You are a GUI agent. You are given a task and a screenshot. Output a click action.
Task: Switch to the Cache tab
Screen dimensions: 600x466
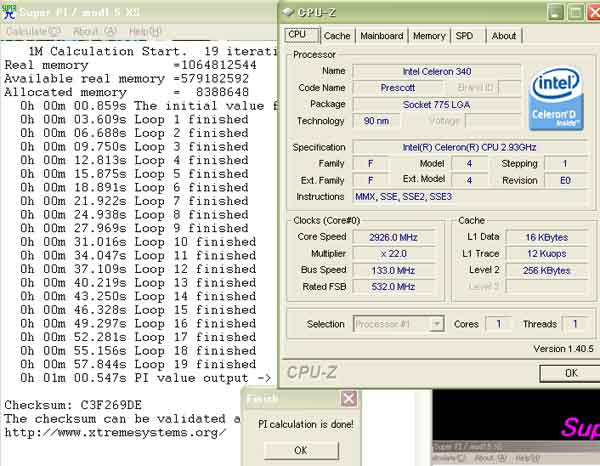(337, 36)
